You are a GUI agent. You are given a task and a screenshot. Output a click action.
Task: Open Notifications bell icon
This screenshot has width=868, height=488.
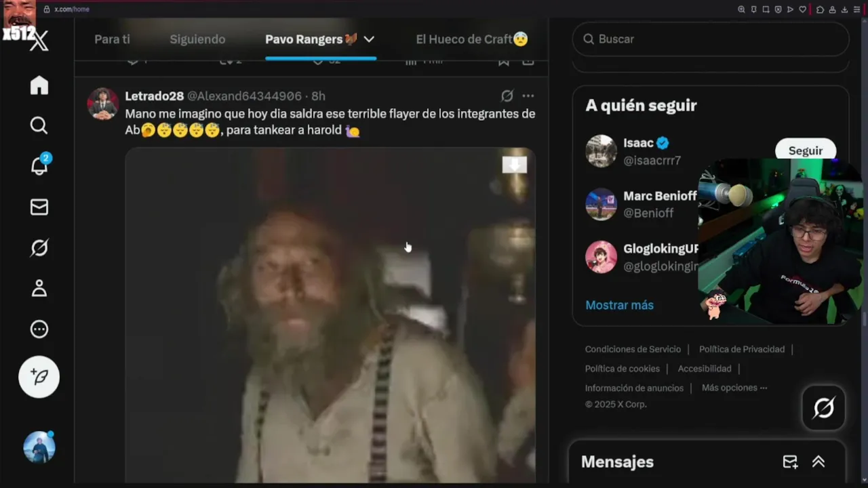tap(39, 166)
